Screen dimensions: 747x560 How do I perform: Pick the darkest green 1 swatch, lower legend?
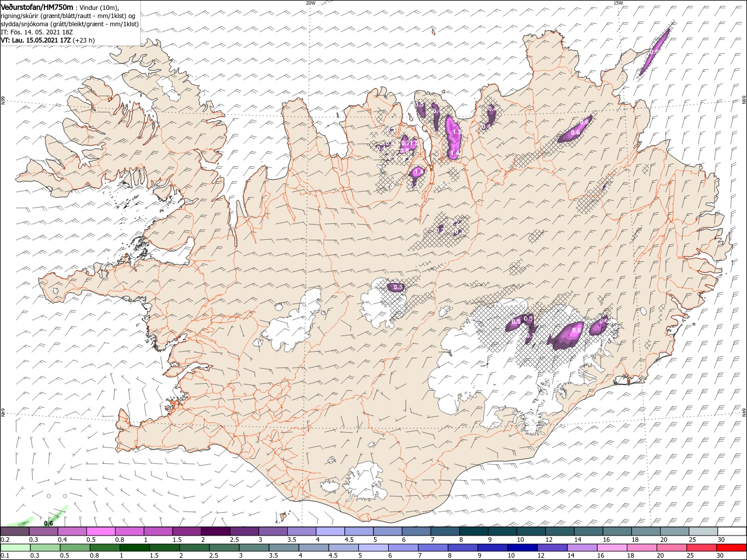(134, 548)
